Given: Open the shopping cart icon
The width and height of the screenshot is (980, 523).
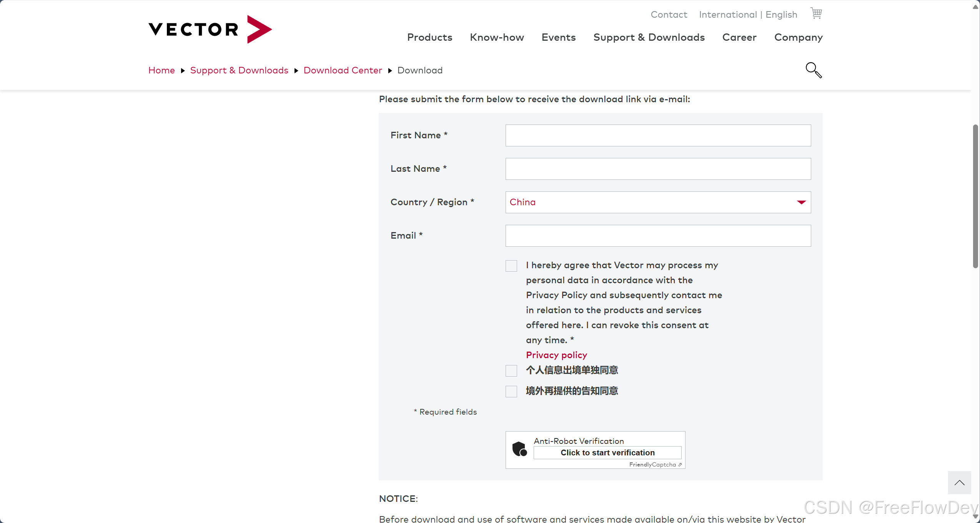Looking at the screenshot, I should point(816,13).
